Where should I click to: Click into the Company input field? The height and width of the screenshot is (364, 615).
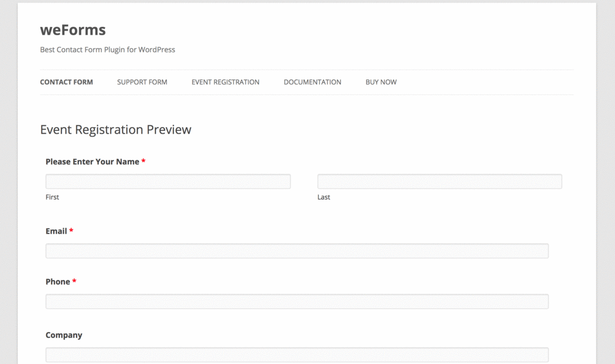pyautogui.click(x=297, y=354)
